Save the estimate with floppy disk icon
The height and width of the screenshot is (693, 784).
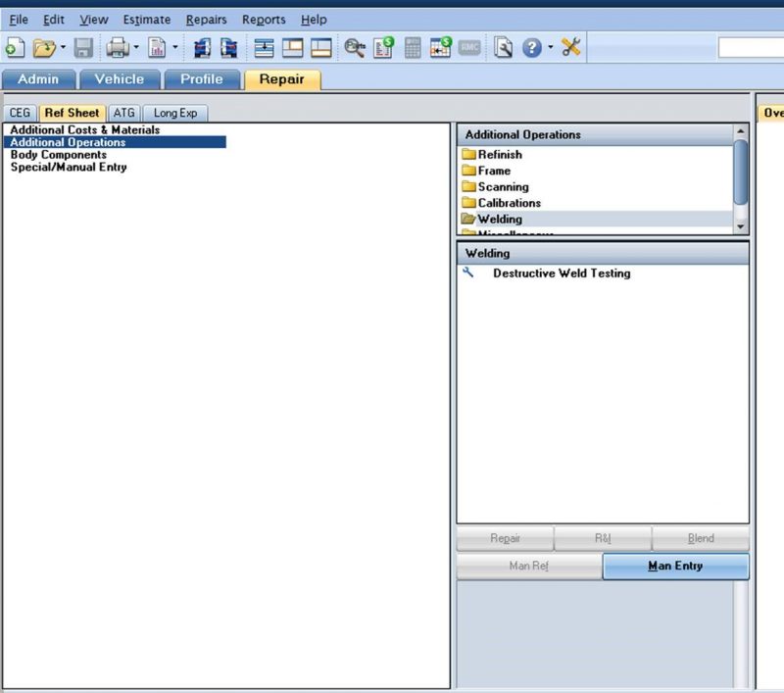83,47
